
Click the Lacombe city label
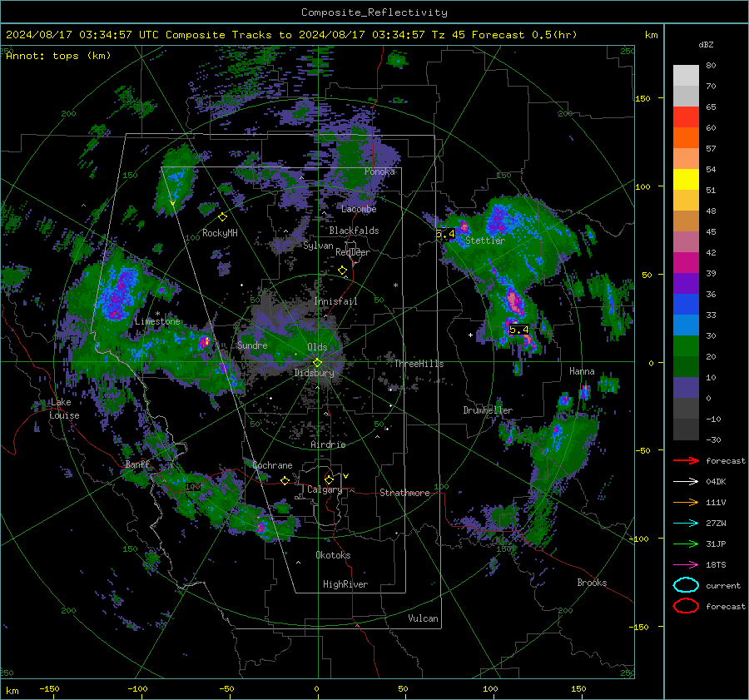point(359,209)
